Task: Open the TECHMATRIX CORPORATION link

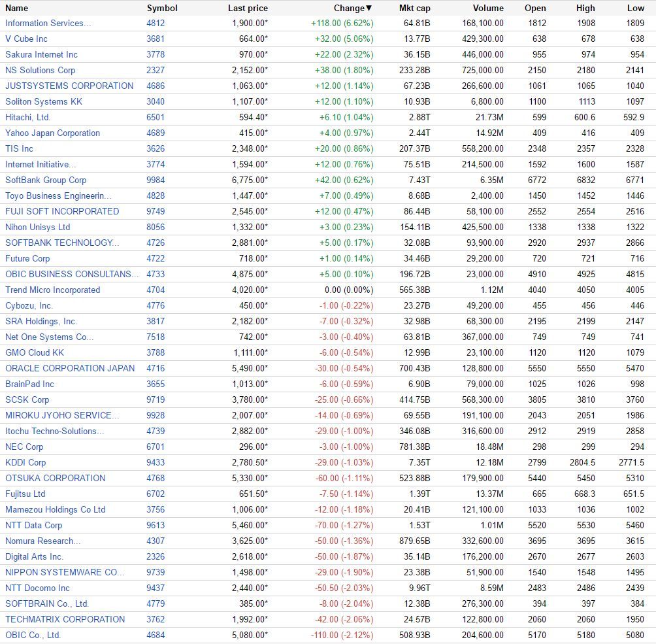Action: click(65, 620)
